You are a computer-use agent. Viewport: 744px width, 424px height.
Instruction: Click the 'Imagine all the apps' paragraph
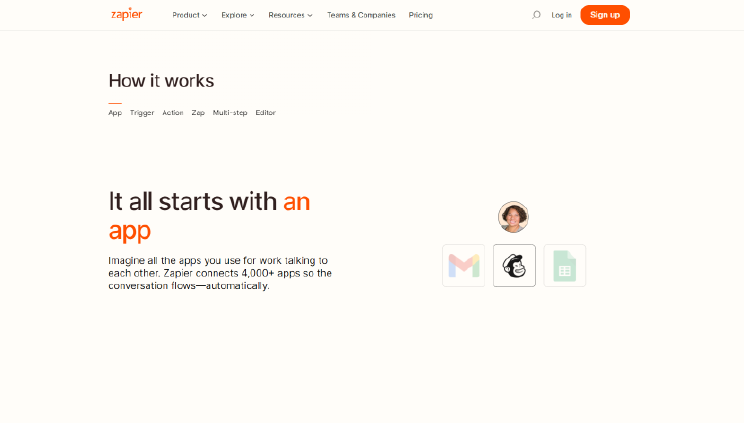click(x=220, y=273)
